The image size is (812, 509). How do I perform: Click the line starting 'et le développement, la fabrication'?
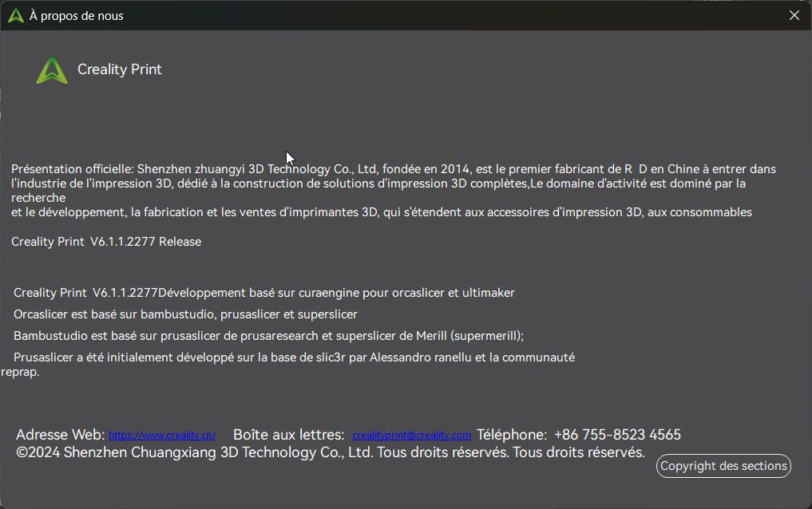coord(382,212)
